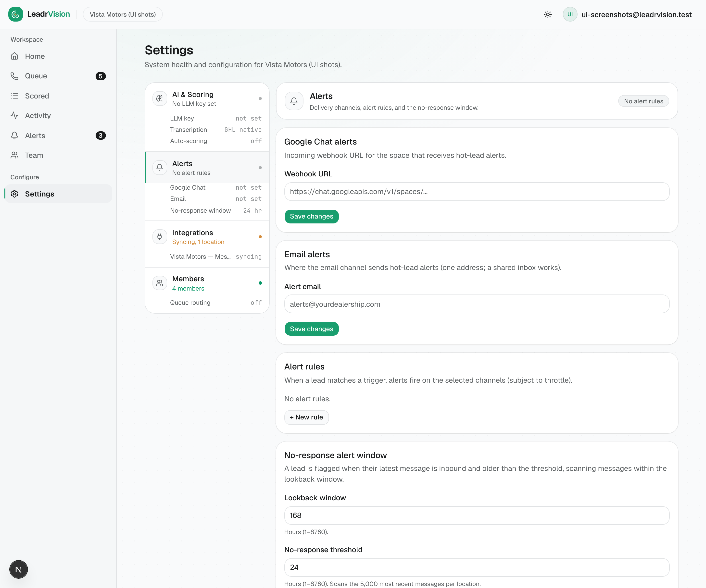This screenshot has height=588, width=706.
Task: Open Queue in the sidebar
Action: [58, 76]
